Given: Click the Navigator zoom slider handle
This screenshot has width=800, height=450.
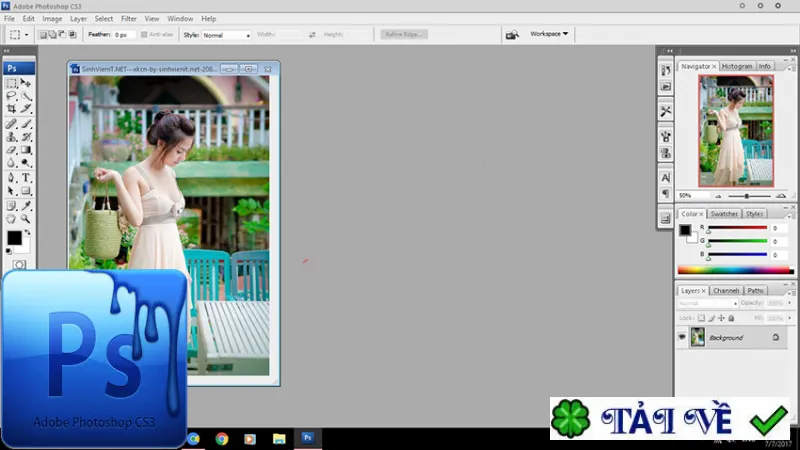Looking at the screenshot, I should [x=746, y=196].
